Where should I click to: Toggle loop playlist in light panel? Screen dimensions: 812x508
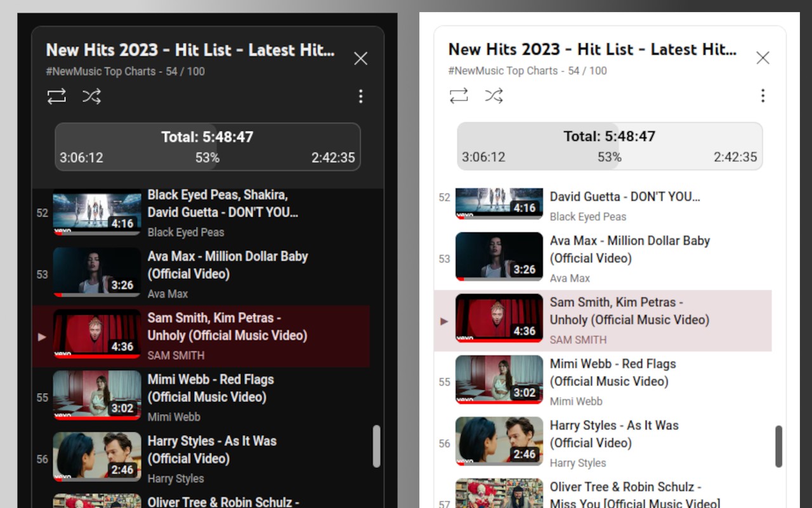pos(459,95)
